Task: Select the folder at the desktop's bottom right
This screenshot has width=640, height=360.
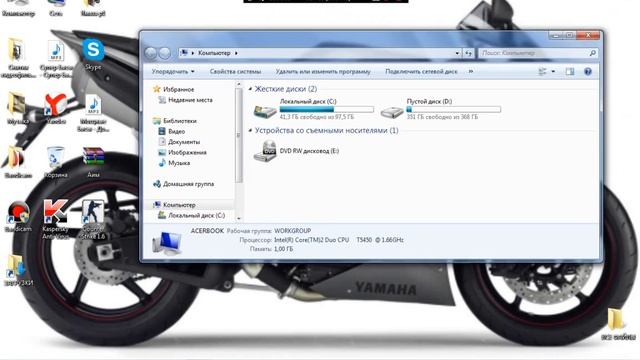Action: point(618,324)
